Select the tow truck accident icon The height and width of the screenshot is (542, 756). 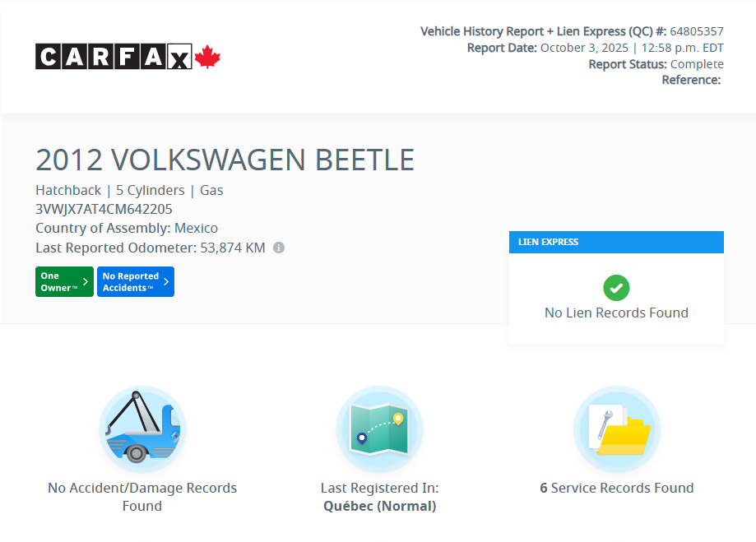pyautogui.click(x=142, y=429)
